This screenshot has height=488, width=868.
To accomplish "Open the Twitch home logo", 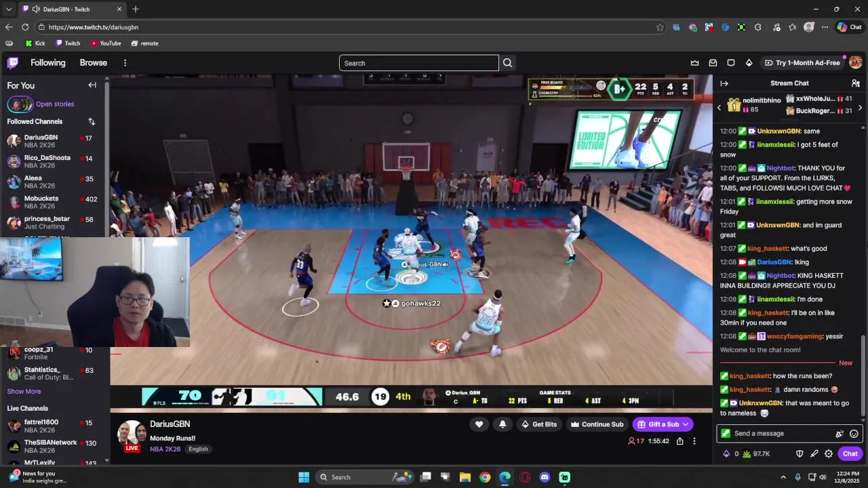I will click(13, 63).
